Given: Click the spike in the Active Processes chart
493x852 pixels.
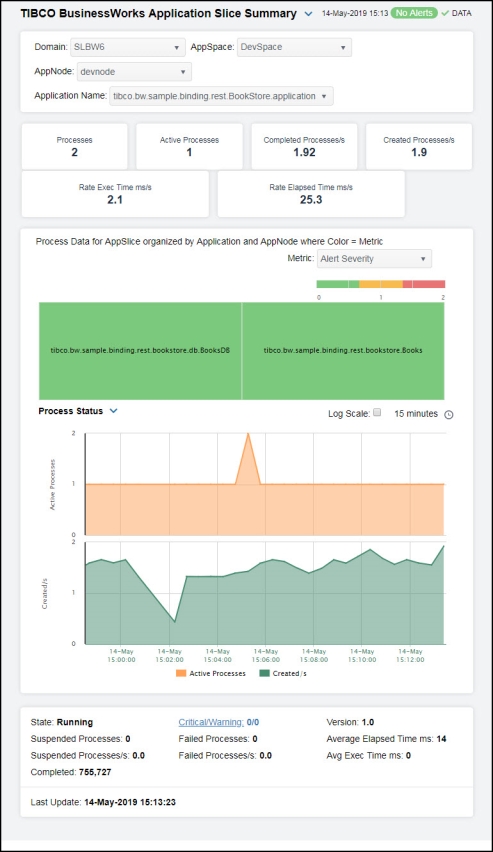Looking at the screenshot, I should click(x=248, y=435).
